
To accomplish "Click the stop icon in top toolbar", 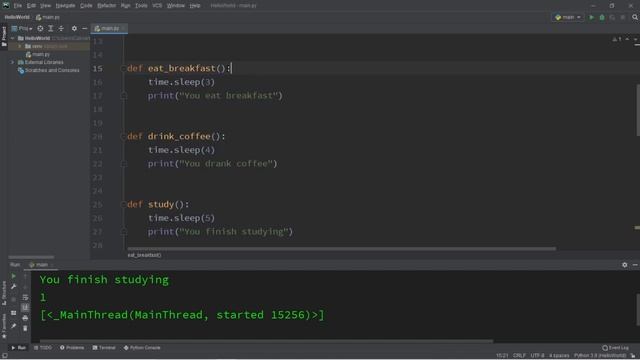I will (622, 17).
